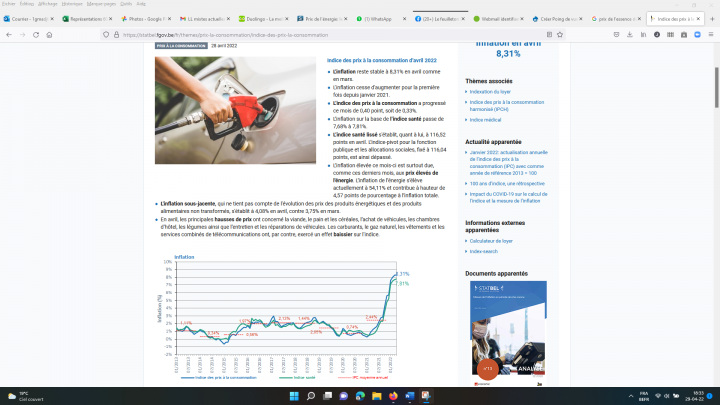Switch to the WhatsApp tab
This screenshot has height=405, width=720.
tap(381, 19)
